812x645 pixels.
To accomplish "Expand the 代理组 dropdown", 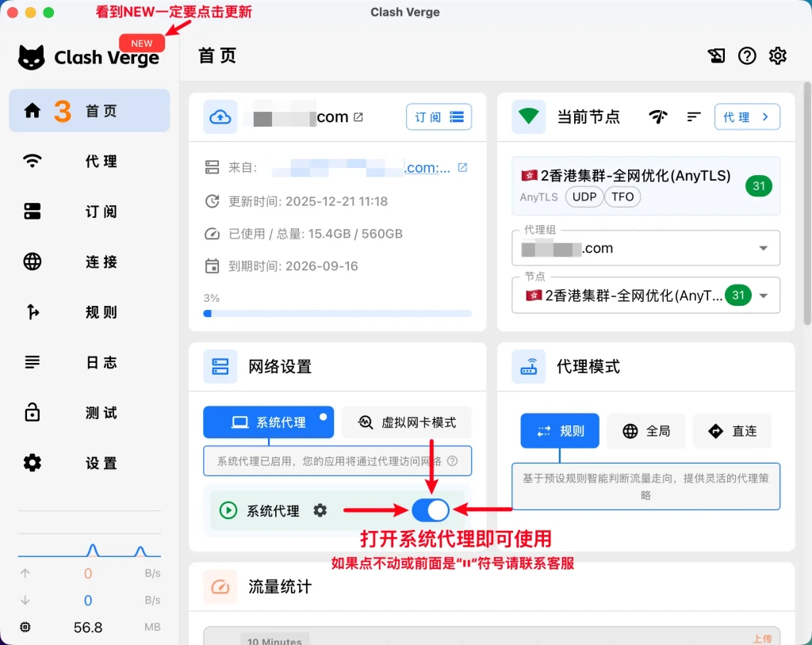I will tap(763, 248).
